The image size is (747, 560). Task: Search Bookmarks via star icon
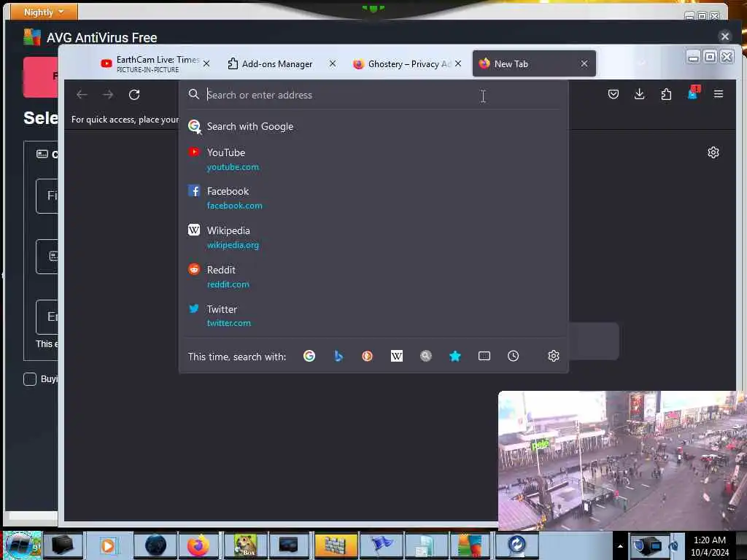click(x=455, y=356)
